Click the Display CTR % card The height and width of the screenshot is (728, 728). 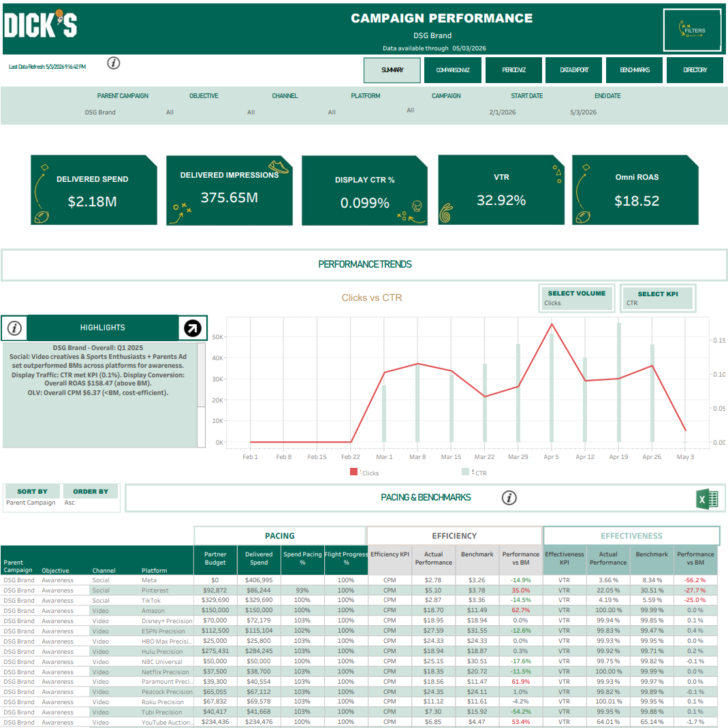[364, 191]
